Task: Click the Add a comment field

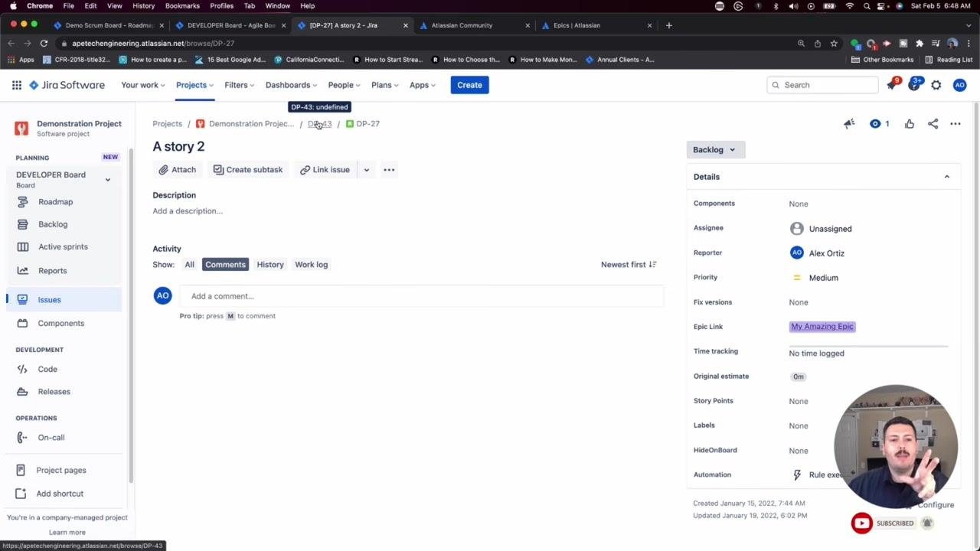Action: [x=422, y=296]
